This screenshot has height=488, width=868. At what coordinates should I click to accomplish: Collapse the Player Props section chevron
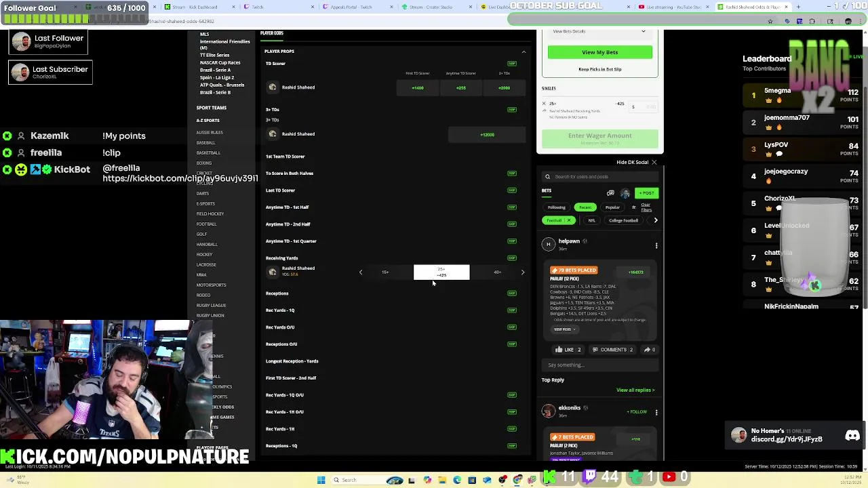524,52
